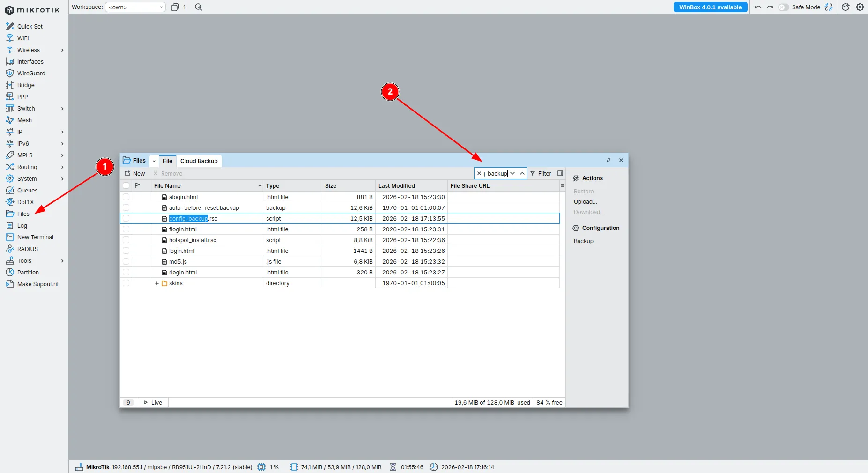Screen dimensions: 868x473
Task: Toggle Safe Mode switch
Action: pyautogui.click(x=783, y=7)
